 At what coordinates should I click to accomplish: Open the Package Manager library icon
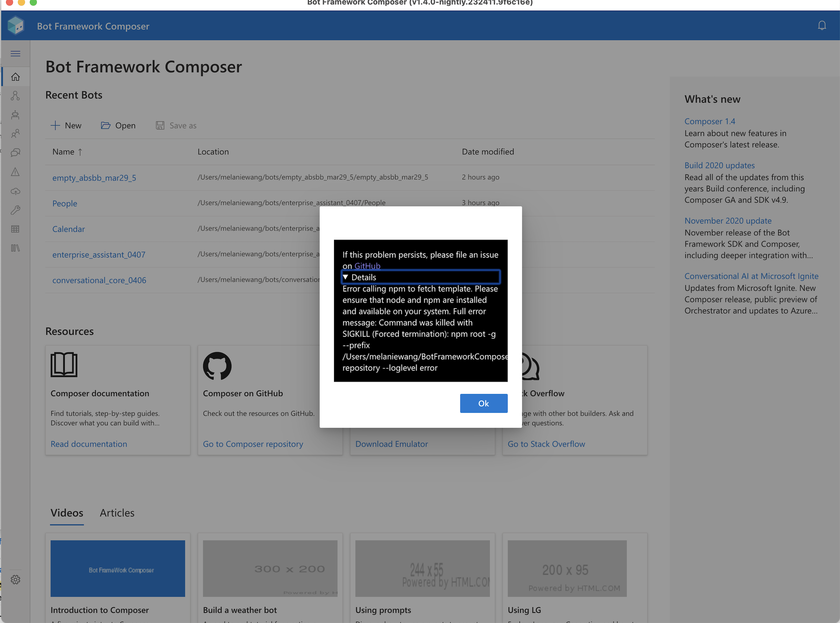point(15,248)
